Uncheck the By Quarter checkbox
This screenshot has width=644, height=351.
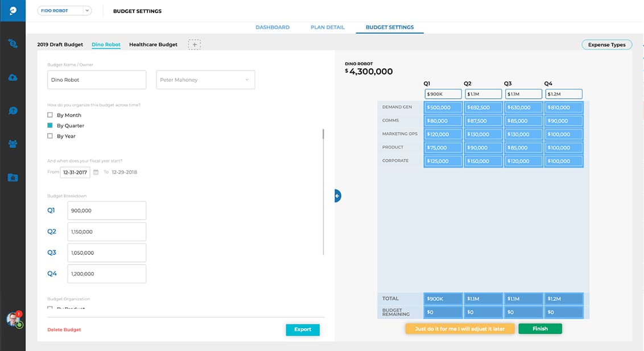[x=50, y=126]
